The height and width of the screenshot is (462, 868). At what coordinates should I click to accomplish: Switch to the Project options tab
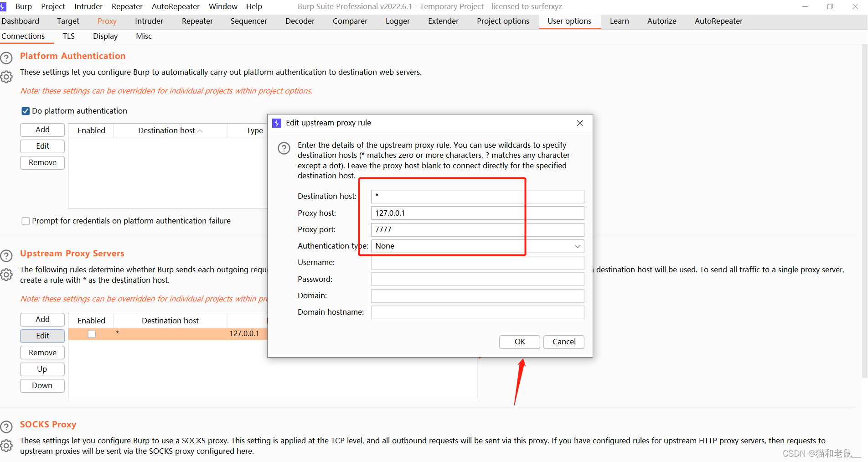click(x=503, y=21)
